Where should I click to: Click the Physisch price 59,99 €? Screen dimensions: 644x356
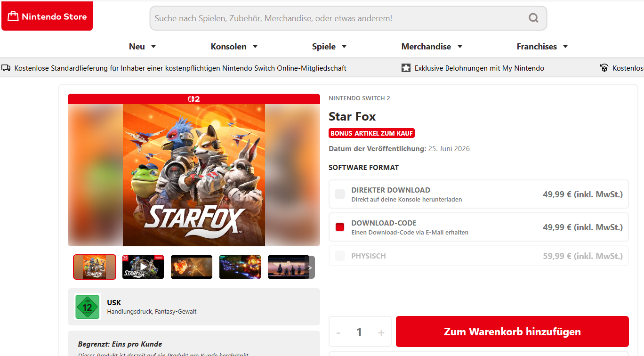pyautogui.click(x=583, y=256)
